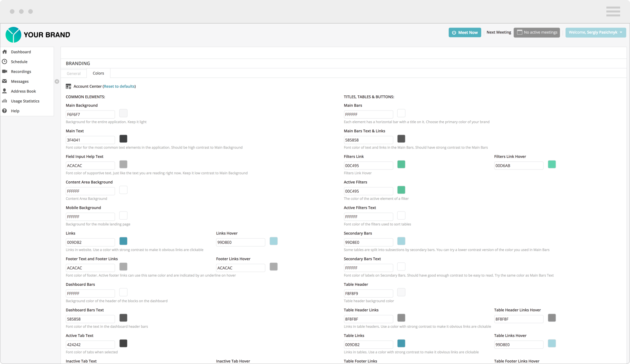Click the Table Header Links swatch
The height and width of the screenshot is (364, 630).
(401, 318)
